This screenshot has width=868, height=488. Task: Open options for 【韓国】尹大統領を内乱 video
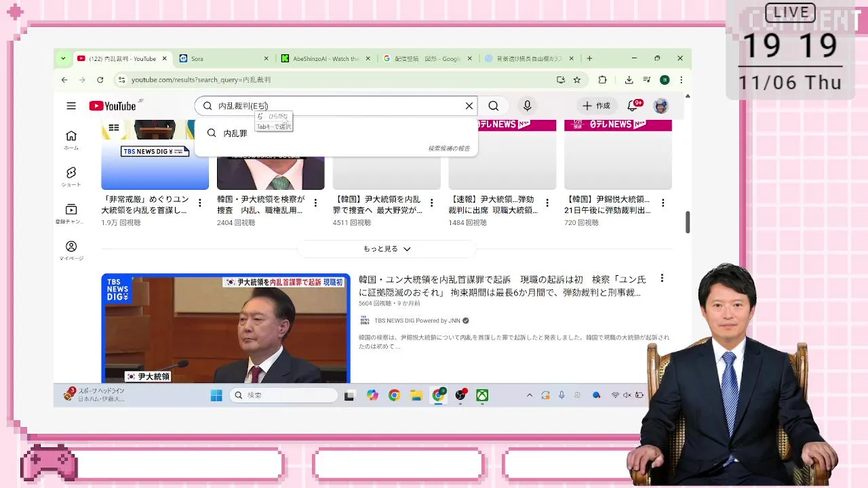coord(431,203)
